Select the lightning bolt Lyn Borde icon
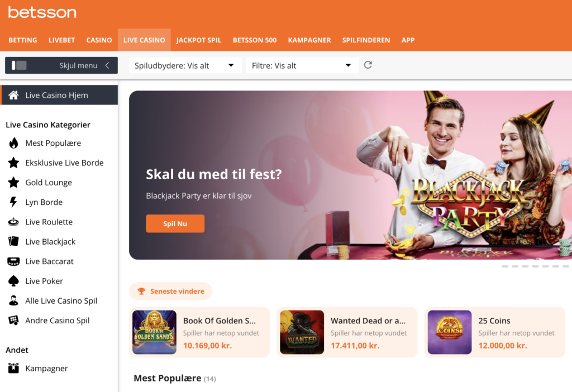The height and width of the screenshot is (392, 572). coord(13,202)
